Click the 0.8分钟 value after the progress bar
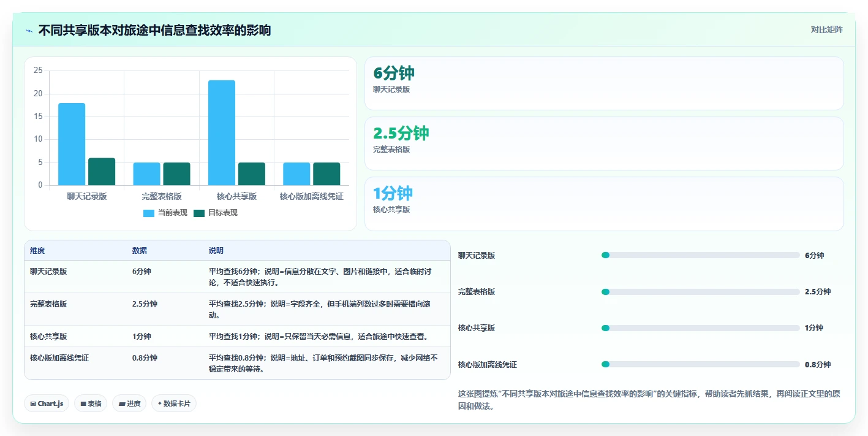 pyautogui.click(x=818, y=365)
